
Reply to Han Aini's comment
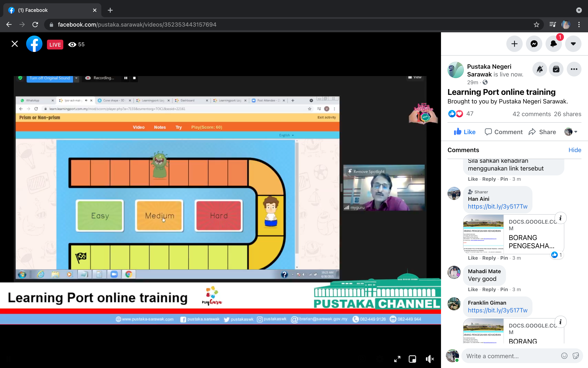(x=489, y=258)
